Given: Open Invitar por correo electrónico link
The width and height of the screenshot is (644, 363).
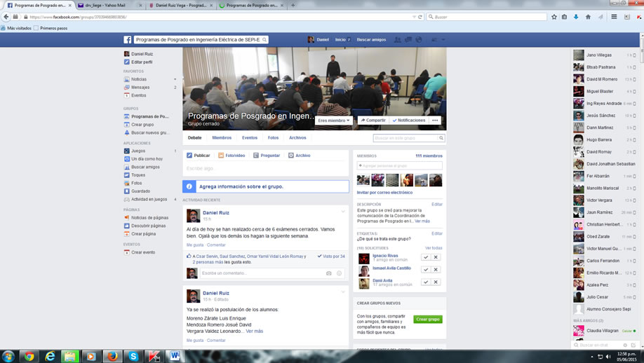Looking at the screenshot, I should coord(385,193).
